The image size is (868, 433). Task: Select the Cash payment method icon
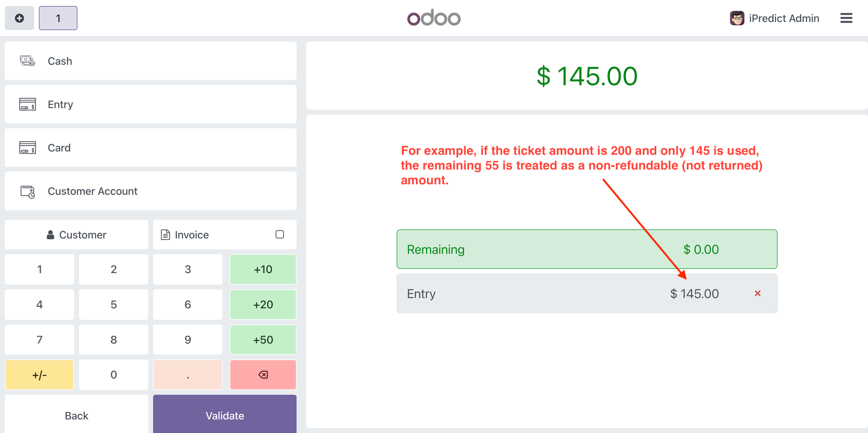27,61
